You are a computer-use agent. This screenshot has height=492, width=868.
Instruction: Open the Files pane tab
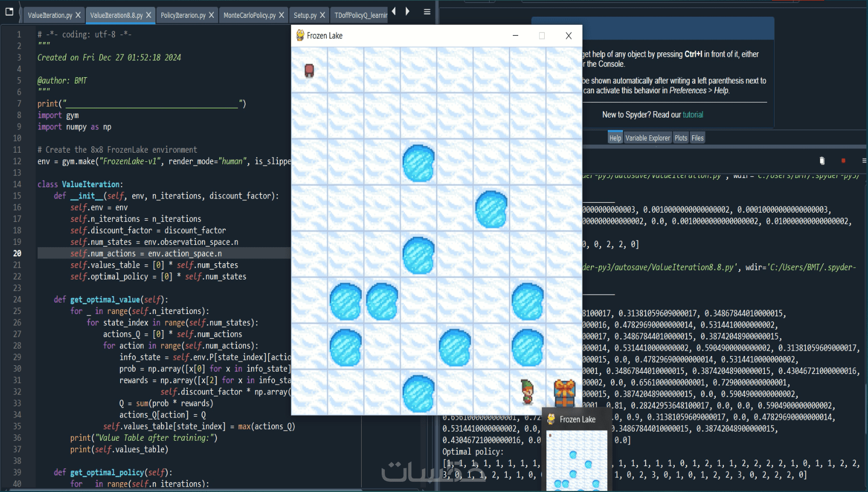(697, 138)
